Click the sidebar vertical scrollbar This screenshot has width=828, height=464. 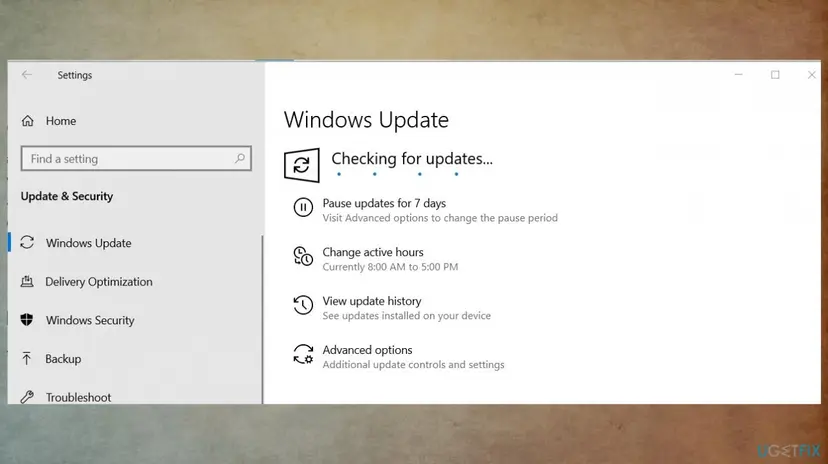coord(262,319)
